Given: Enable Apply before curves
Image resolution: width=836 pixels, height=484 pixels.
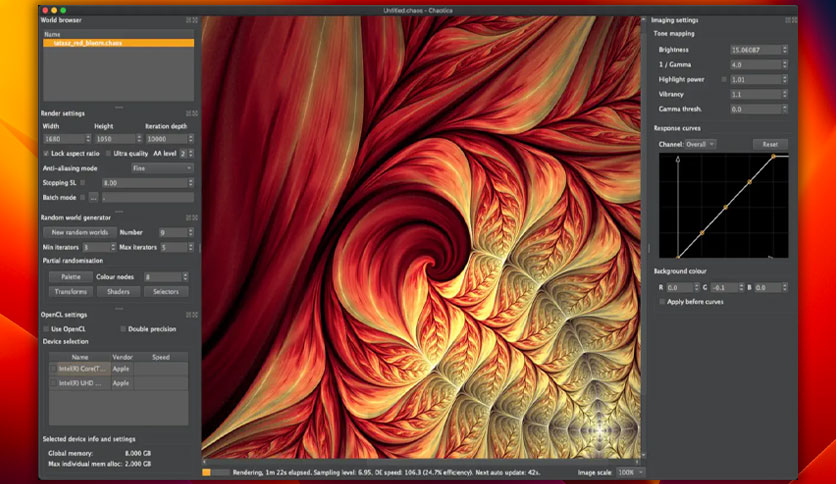Looking at the screenshot, I should 662,302.
